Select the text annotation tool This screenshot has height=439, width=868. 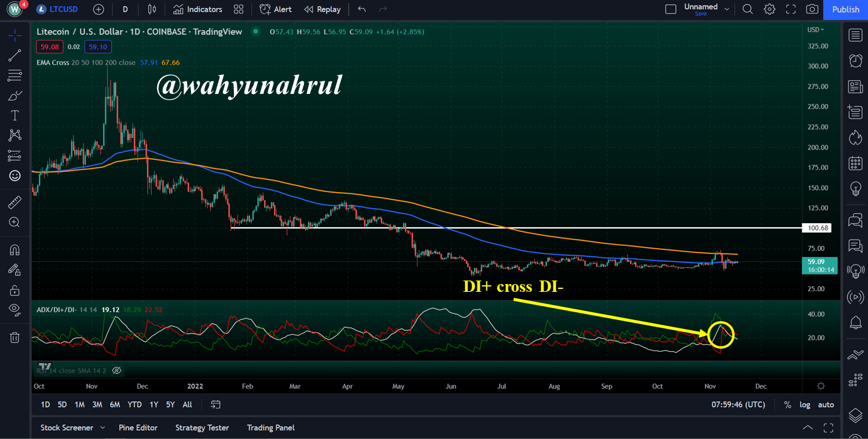click(x=15, y=115)
